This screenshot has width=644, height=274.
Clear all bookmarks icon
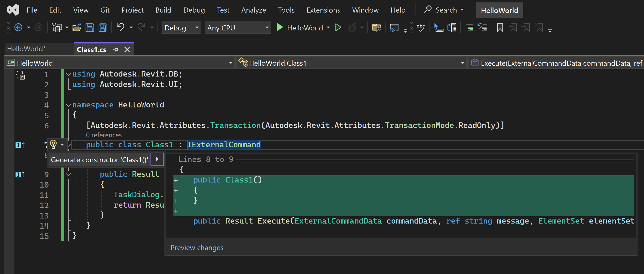coord(539,28)
